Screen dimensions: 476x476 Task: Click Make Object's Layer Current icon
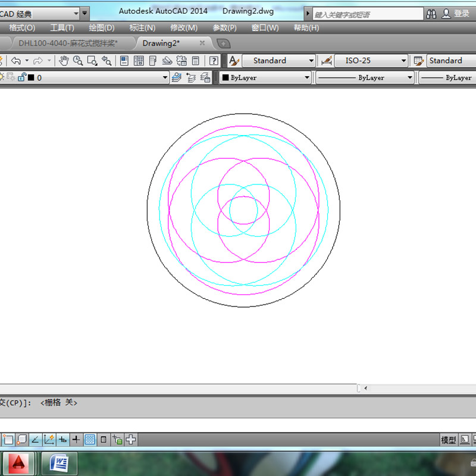click(177, 78)
